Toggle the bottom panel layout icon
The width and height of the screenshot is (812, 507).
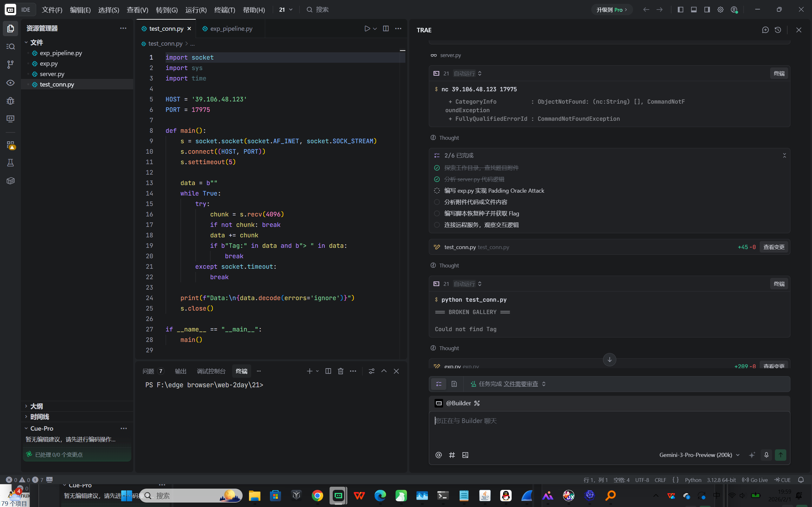tap(694, 10)
